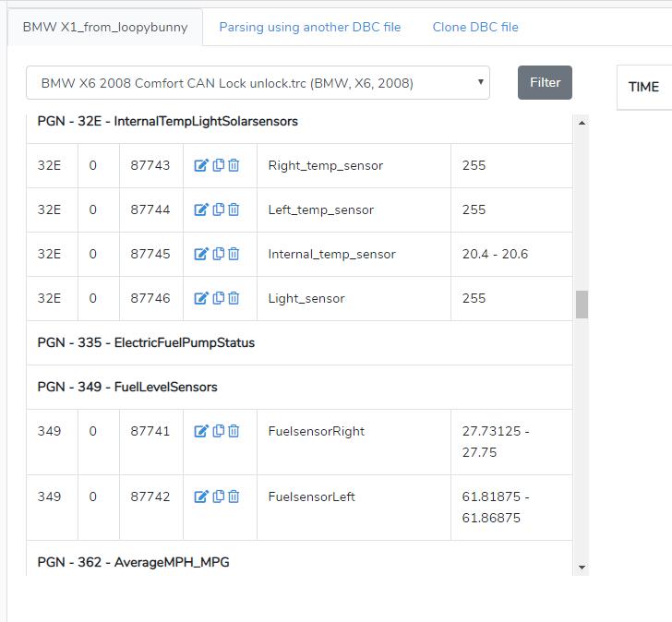
Task: Copy the FuelsensorRight signal
Action: pyautogui.click(x=219, y=431)
